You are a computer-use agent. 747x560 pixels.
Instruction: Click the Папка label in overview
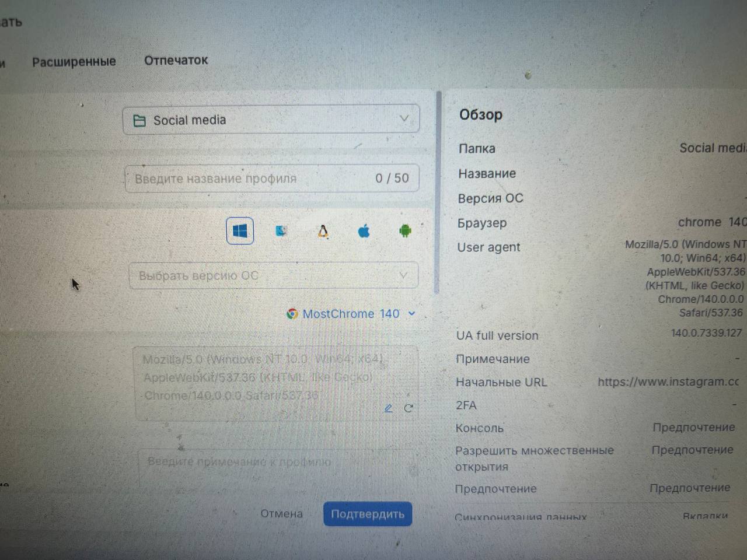(x=477, y=149)
